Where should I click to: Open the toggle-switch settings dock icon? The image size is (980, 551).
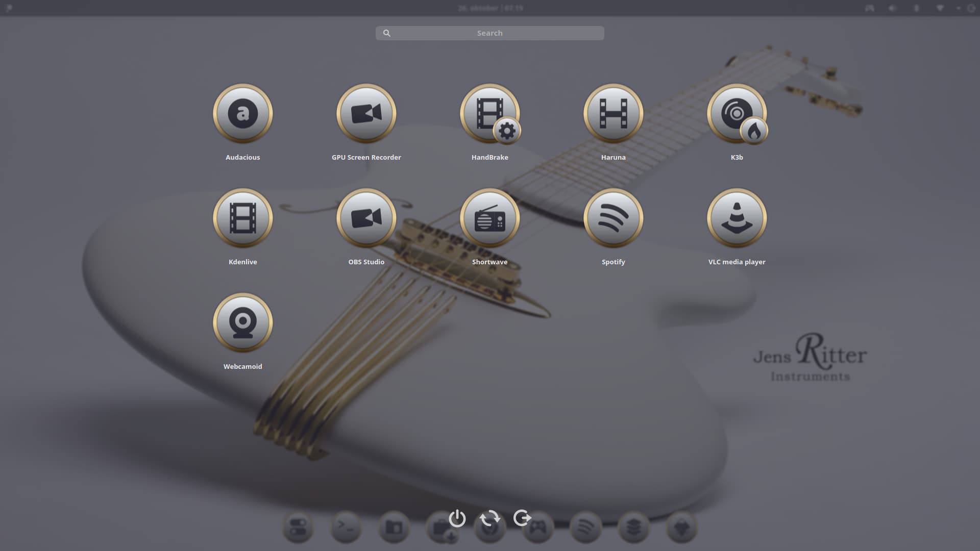298,527
